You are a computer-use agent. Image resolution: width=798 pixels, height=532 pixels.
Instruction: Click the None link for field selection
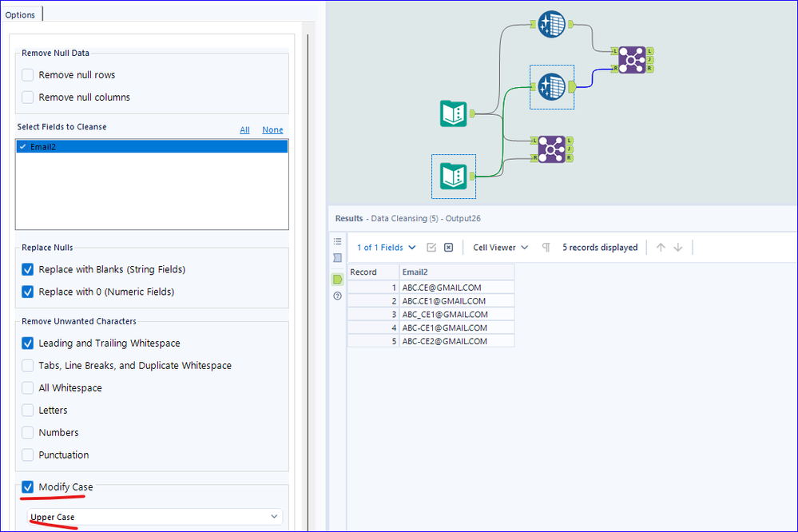tap(272, 130)
